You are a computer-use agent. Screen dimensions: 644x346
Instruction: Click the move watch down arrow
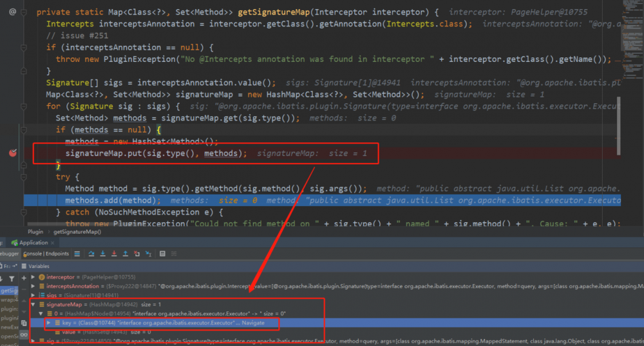(x=24, y=311)
